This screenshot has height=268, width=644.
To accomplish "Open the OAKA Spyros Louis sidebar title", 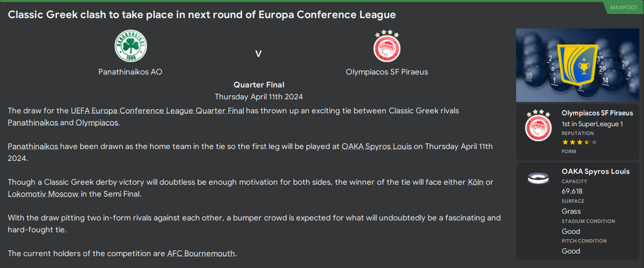I will (x=595, y=171).
